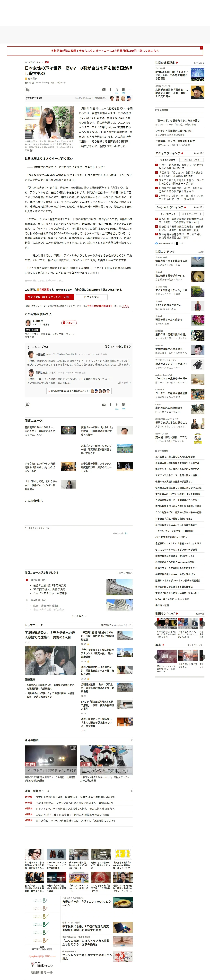Image resolution: width=210 pixels, height=980 pixels.
Task: Share article by email at top
Action: point(104,89)
